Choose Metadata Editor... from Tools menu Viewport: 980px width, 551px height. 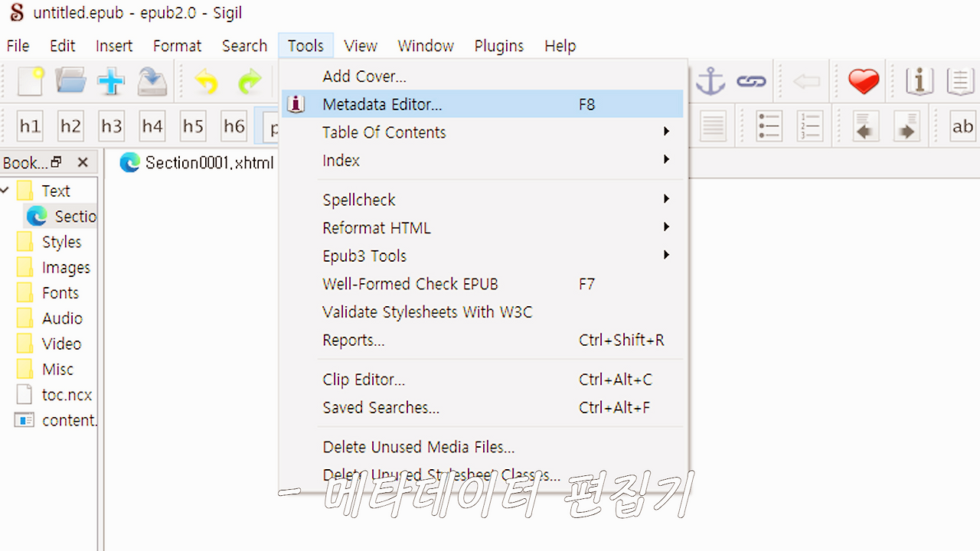pyautogui.click(x=482, y=104)
